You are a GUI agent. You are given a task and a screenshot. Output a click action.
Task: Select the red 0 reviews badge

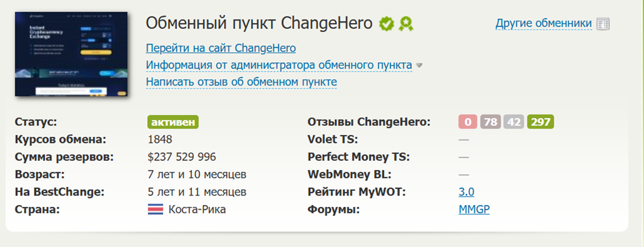tap(467, 122)
